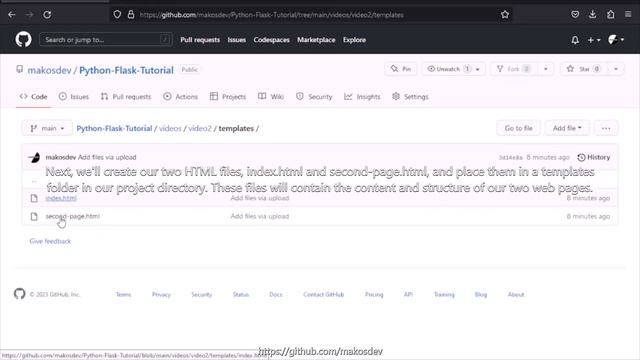
Task: Star the repository
Action: (584, 69)
